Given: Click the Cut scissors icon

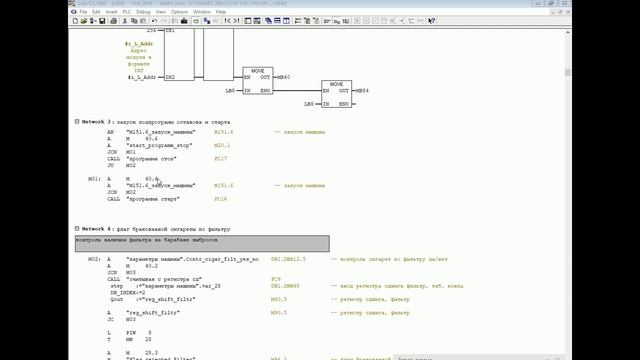Looking at the screenshot, I should [x=125, y=21].
